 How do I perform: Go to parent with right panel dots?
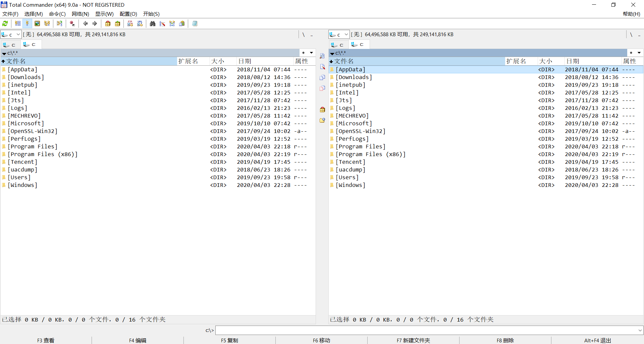(639, 35)
